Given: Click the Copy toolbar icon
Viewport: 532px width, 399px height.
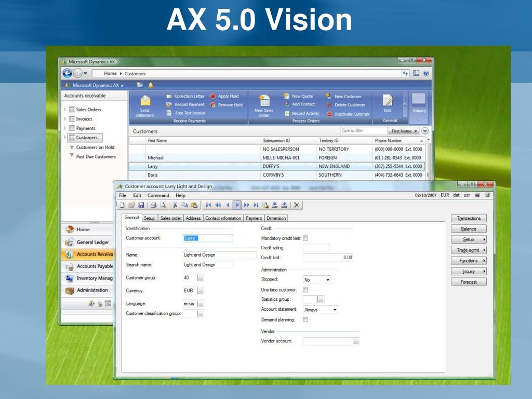Looking at the screenshot, I should (x=184, y=205).
